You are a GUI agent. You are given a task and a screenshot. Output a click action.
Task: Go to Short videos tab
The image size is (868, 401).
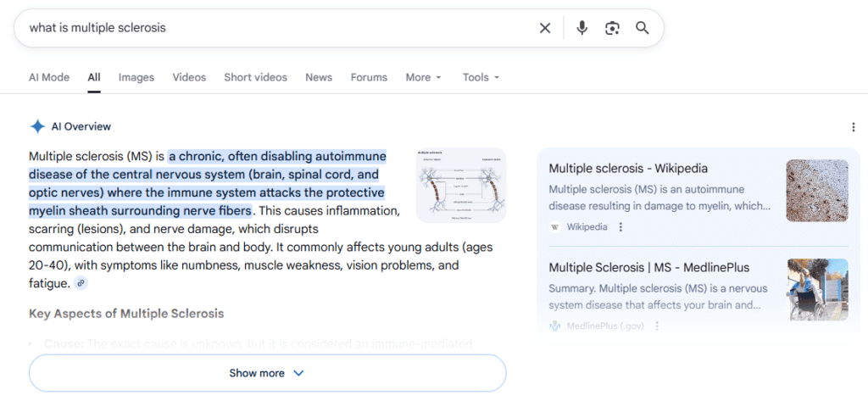tap(256, 77)
